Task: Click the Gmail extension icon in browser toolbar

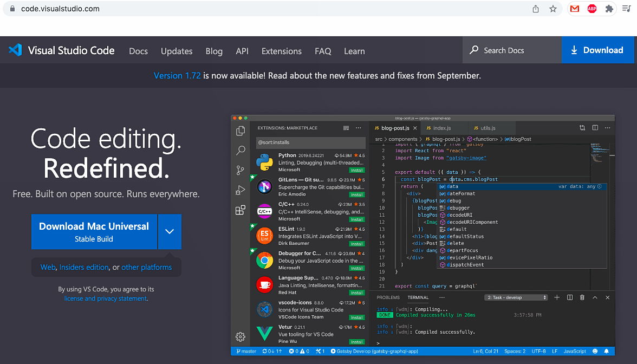Action: coord(574,9)
